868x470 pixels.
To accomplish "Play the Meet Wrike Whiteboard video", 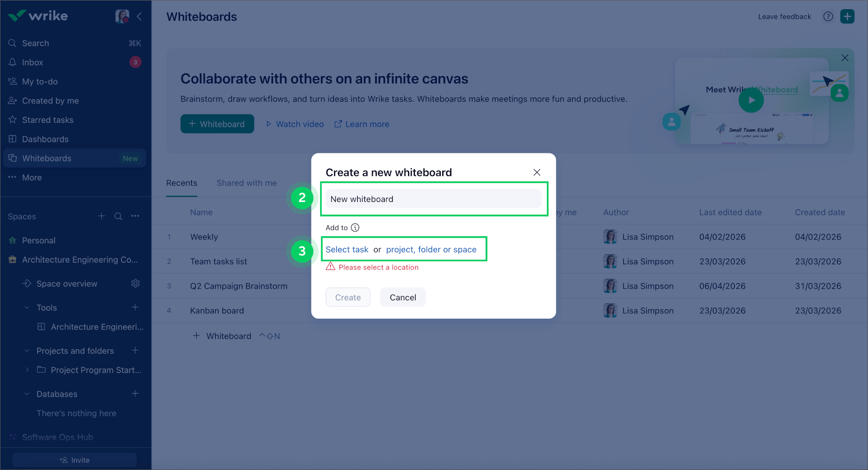I will point(751,100).
